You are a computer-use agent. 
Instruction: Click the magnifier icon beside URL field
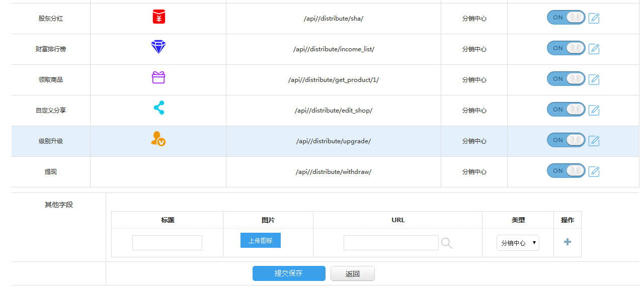point(446,243)
